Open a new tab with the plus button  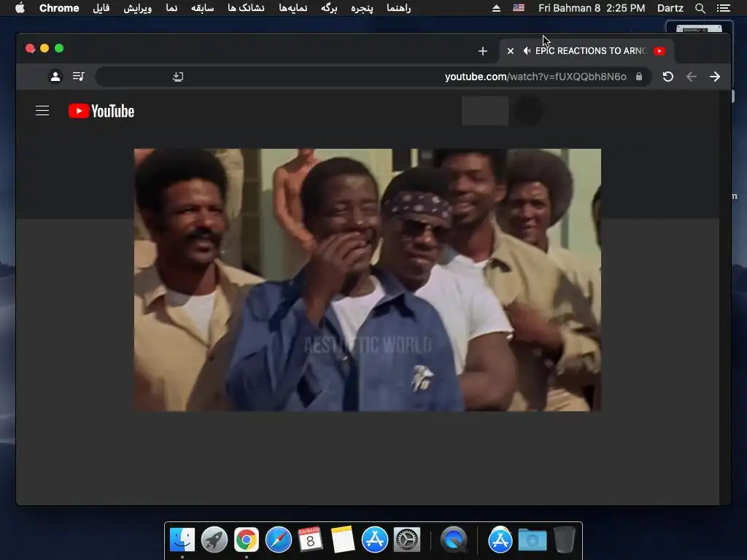tap(483, 51)
